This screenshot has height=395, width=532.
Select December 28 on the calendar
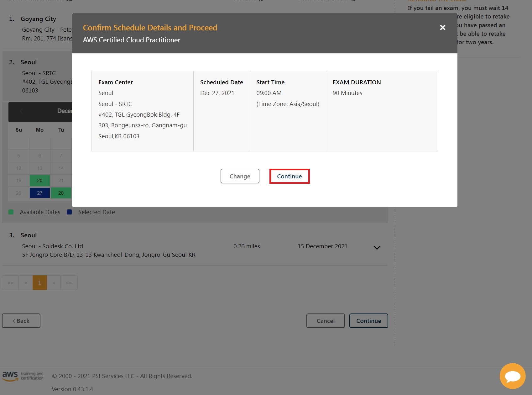(x=61, y=193)
